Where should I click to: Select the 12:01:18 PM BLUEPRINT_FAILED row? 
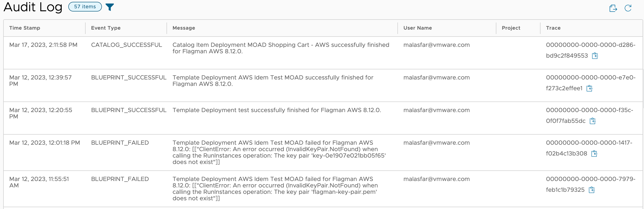[120, 143]
